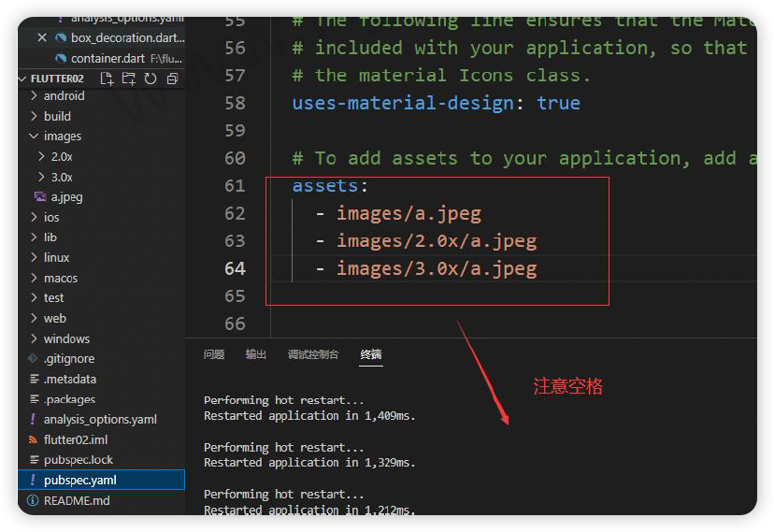This screenshot has width=774, height=532.
Task: Click the image icon next to a.jpeg
Action: coord(40,197)
